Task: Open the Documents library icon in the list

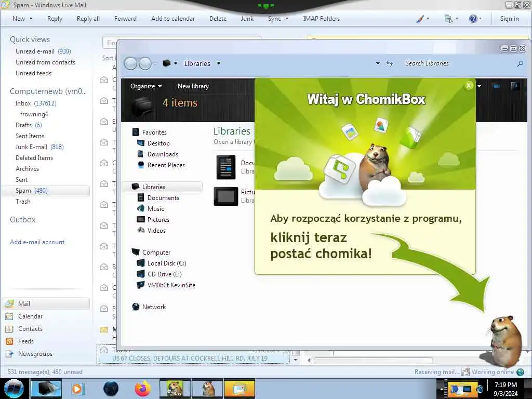Action: [x=226, y=167]
